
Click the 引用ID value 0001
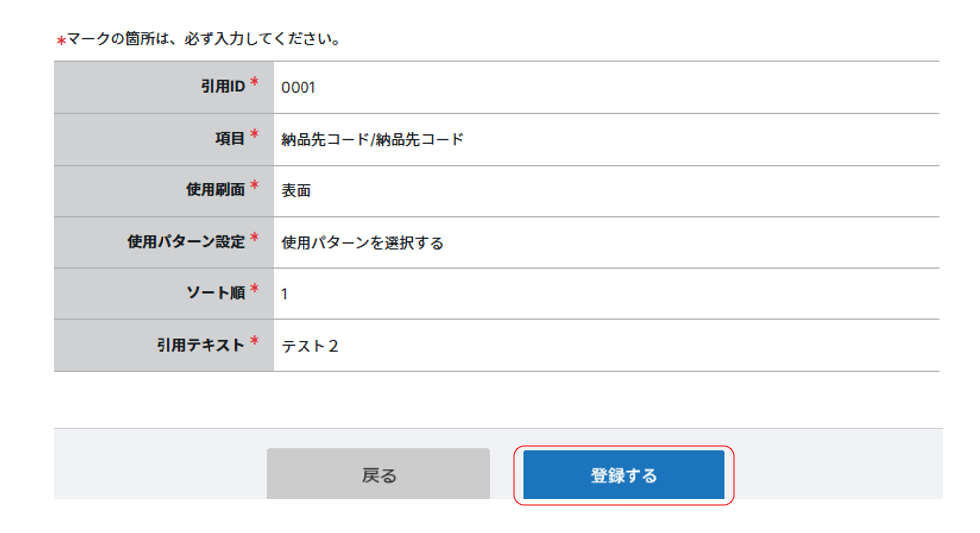tap(299, 88)
